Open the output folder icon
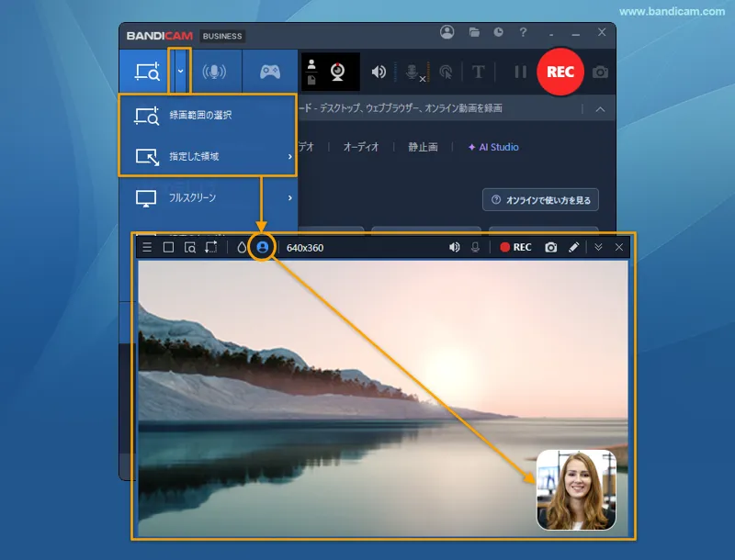 (x=474, y=32)
